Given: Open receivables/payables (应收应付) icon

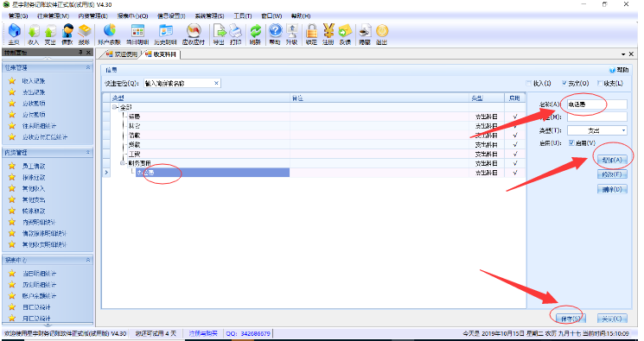Looking at the screenshot, I should coord(194,34).
